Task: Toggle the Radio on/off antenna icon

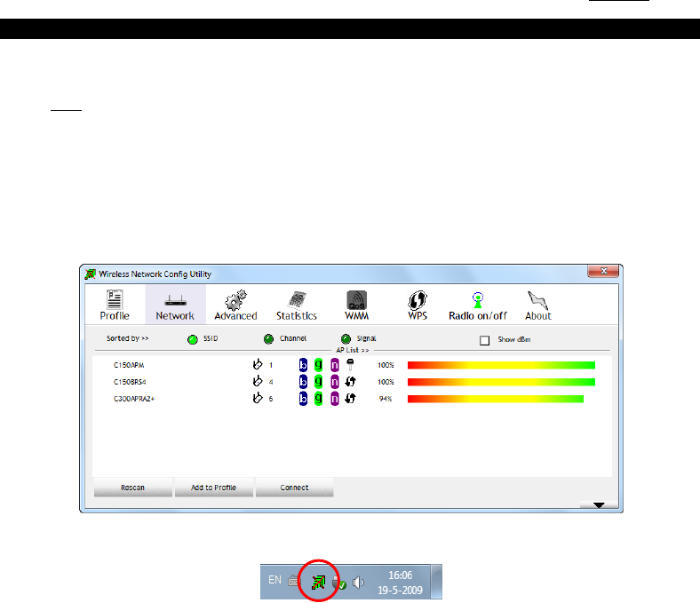Action: point(478,300)
